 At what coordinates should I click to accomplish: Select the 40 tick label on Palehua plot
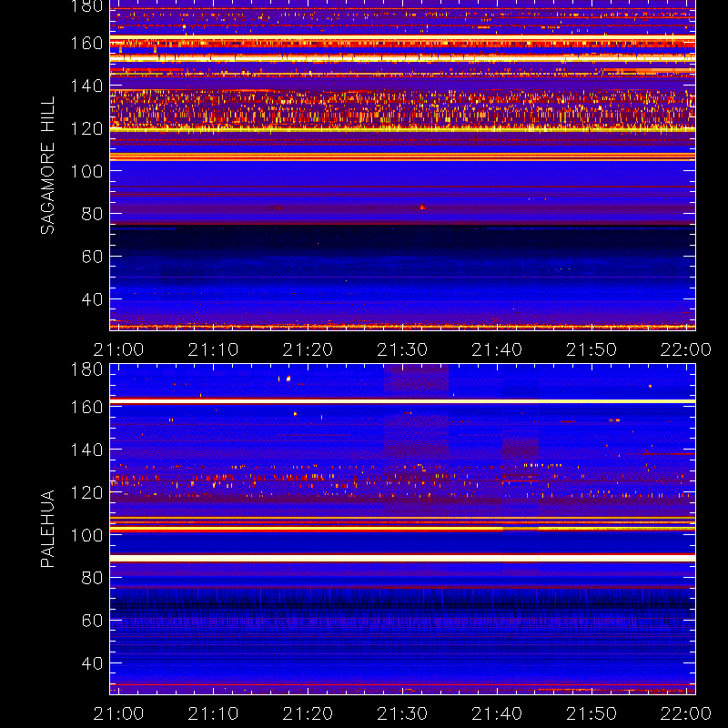tap(93, 663)
